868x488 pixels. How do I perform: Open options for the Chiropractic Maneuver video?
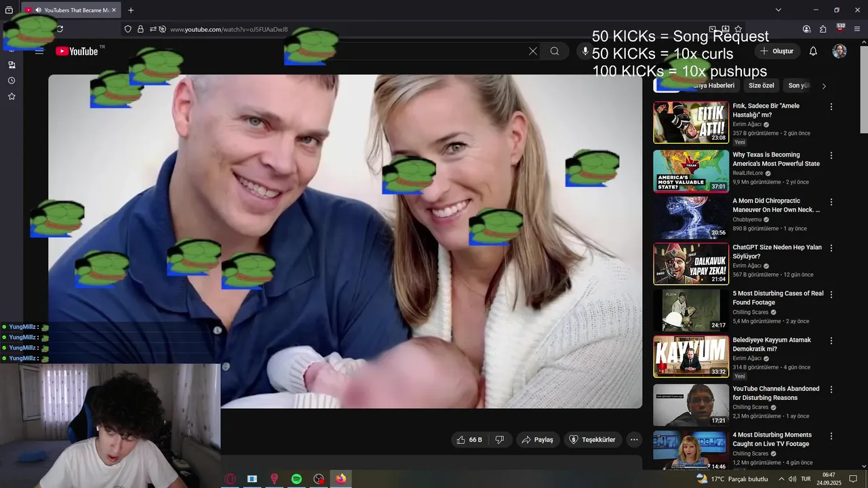pyautogui.click(x=831, y=201)
